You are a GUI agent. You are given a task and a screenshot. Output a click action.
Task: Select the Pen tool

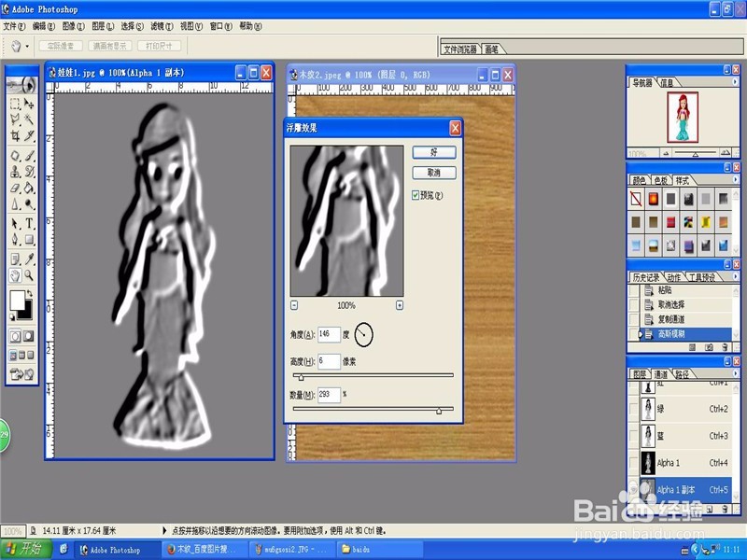pos(15,239)
